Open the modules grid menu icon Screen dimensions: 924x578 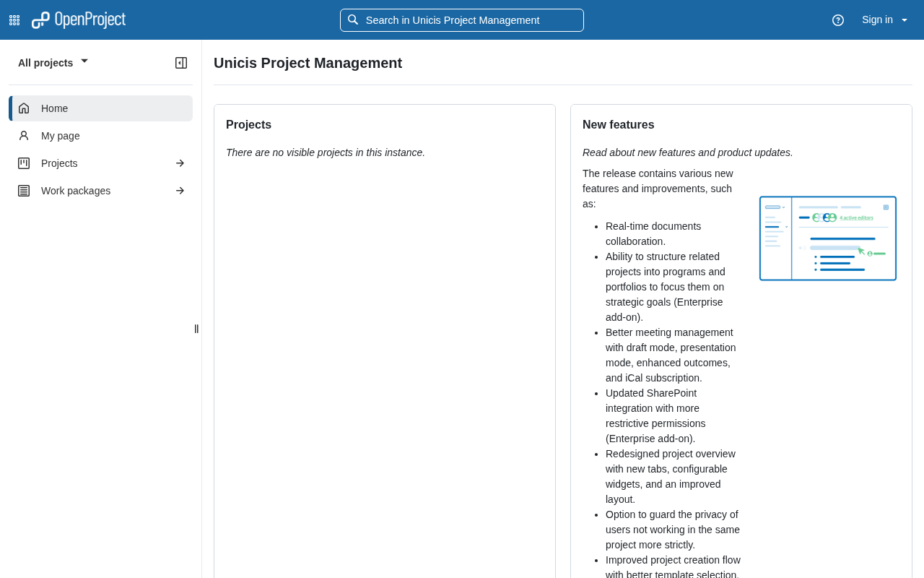(14, 20)
